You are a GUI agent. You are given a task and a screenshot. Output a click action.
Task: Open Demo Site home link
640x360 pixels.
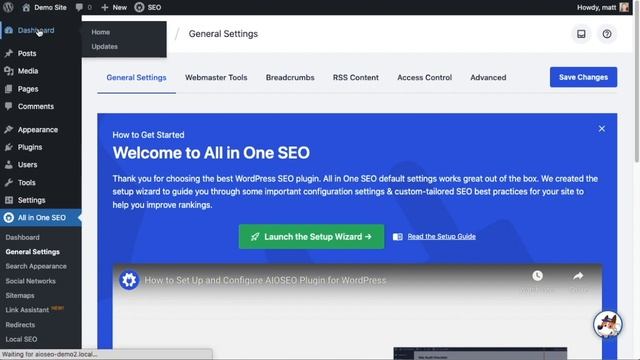(x=44, y=7)
